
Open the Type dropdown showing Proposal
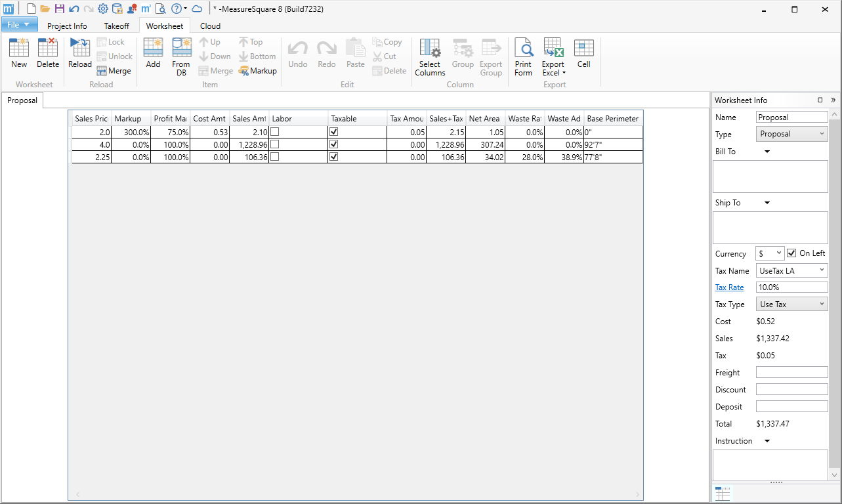[x=792, y=134]
